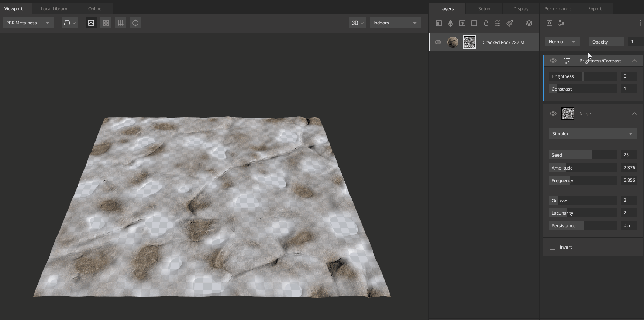
Task: Open the 3D view mode dropdown
Action: click(358, 23)
